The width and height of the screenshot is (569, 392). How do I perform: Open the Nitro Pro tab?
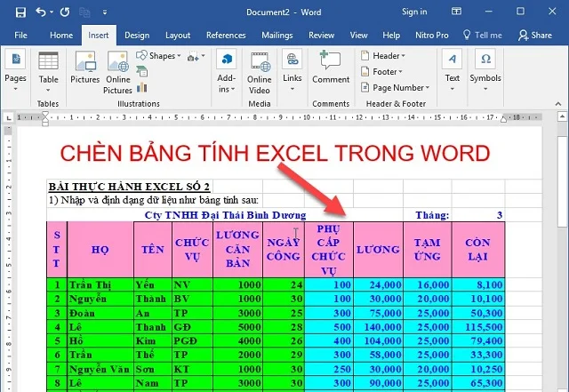click(x=432, y=36)
